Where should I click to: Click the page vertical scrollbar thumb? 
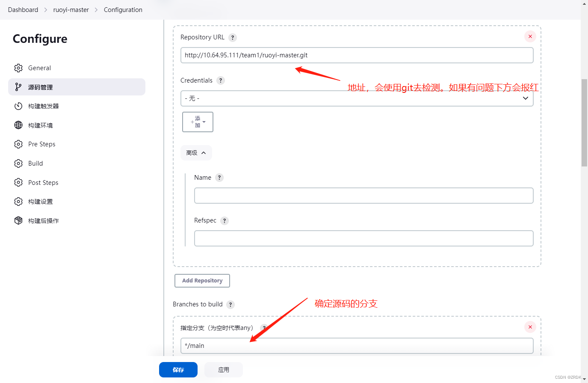584,123
